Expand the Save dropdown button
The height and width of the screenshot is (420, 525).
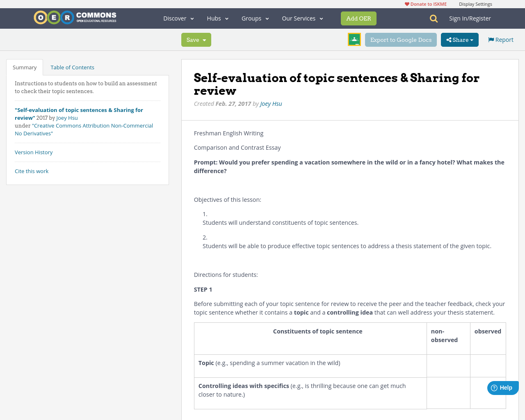click(196, 40)
